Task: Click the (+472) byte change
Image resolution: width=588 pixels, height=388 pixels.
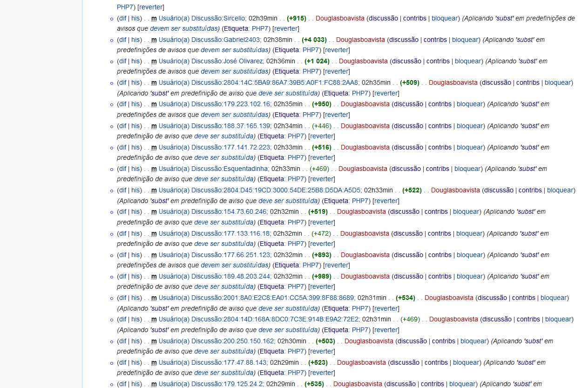Action: pyautogui.click(x=321, y=233)
